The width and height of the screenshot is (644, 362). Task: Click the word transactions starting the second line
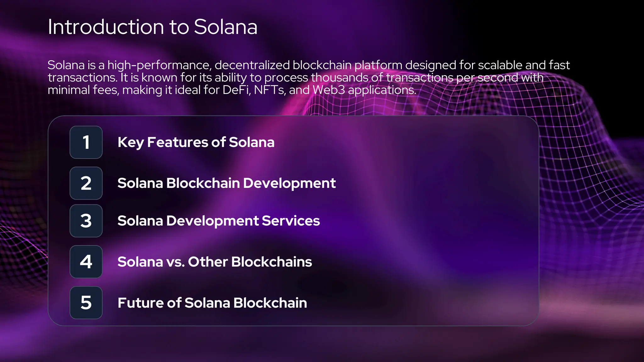pyautogui.click(x=82, y=78)
